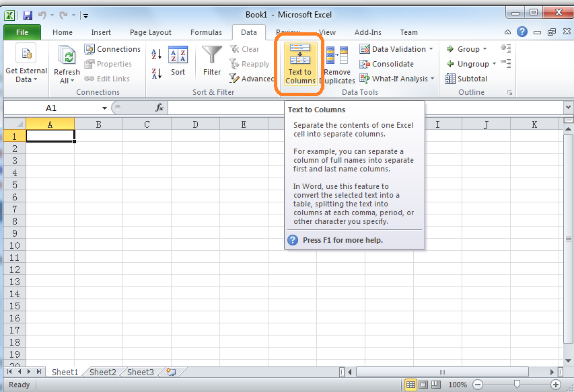Switch to the Page Layout tab

(x=151, y=32)
